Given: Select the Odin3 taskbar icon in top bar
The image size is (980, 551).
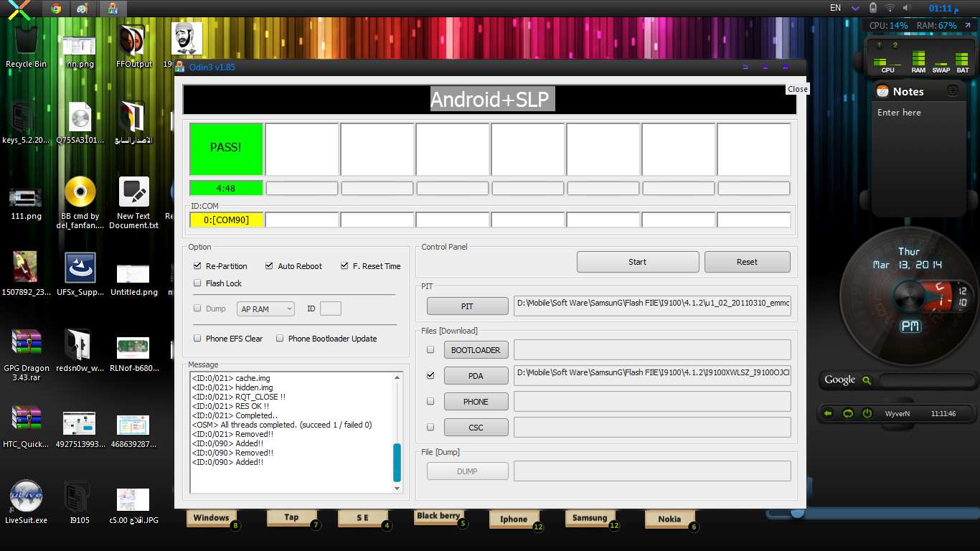Looking at the screenshot, I should pyautogui.click(x=113, y=9).
